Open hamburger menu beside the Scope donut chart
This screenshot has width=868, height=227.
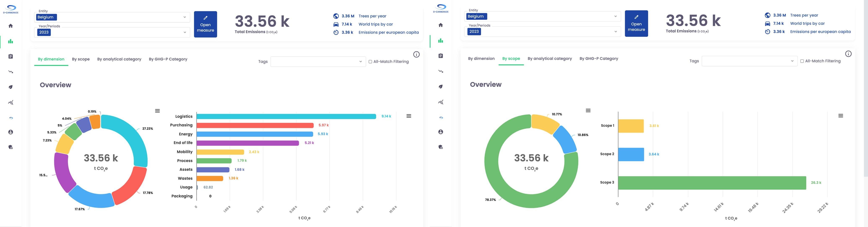(588, 111)
